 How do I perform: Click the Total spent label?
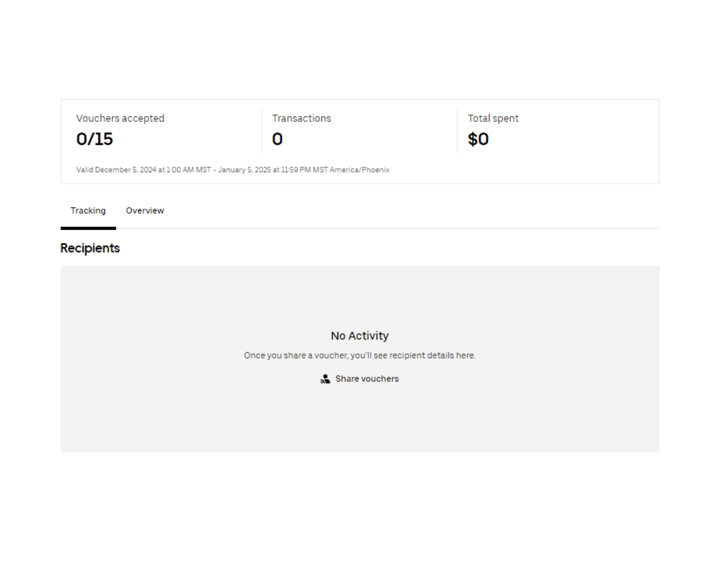pyautogui.click(x=493, y=118)
